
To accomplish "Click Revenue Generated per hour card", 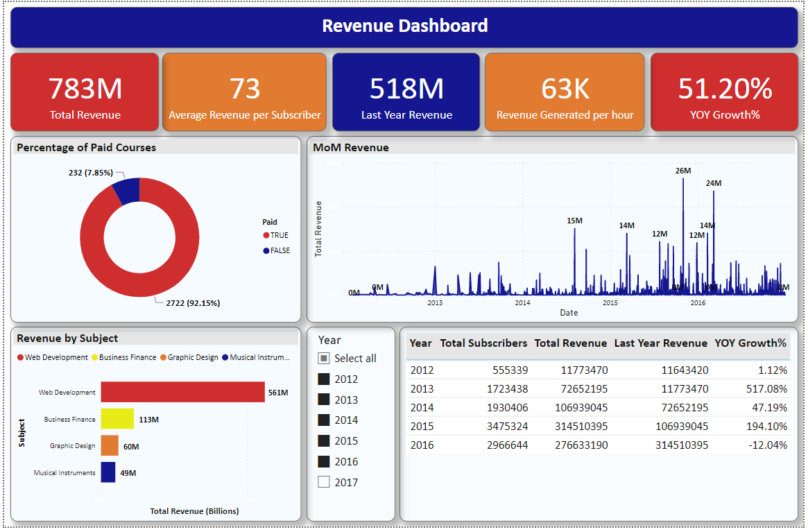I will pos(565,92).
